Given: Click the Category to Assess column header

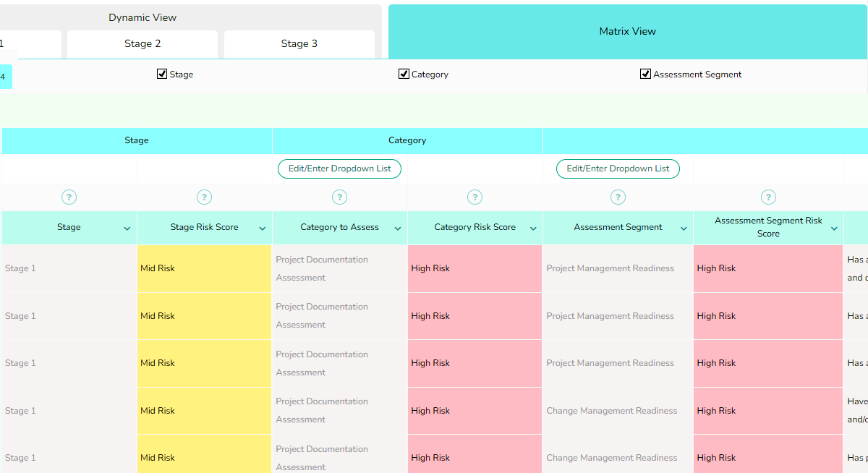Looking at the screenshot, I should (x=340, y=227).
